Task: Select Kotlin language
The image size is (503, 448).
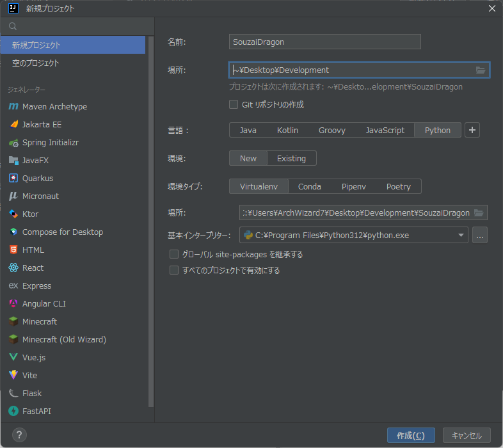Action: (x=287, y=130)
